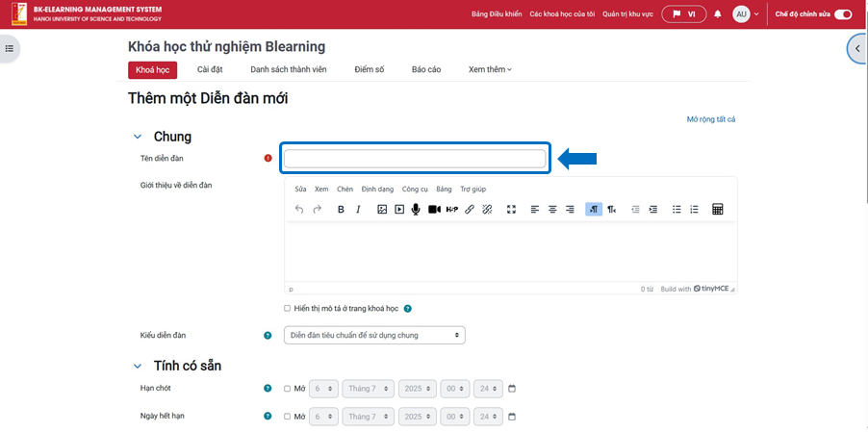Open the Chèn menu in the editor
Screen dimensions: 868x432
click(x=345, y=190)
